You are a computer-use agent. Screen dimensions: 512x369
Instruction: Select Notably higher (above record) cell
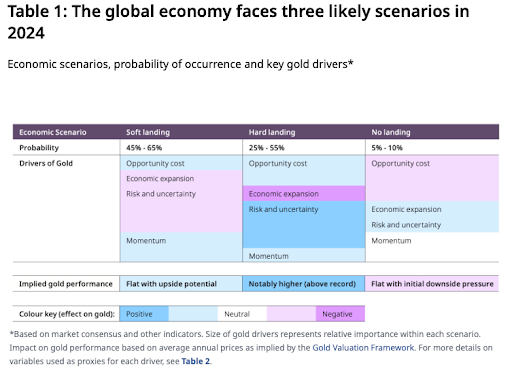click(304, 284)
